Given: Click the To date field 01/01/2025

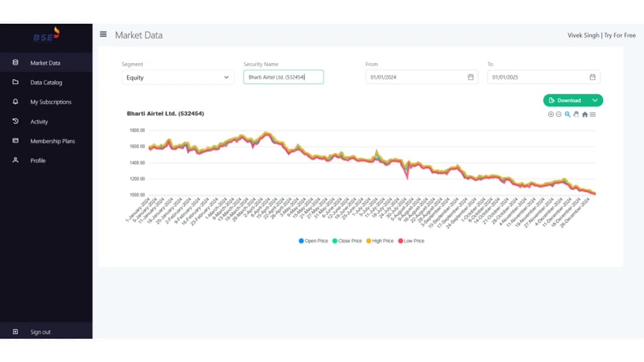Looking at the screenshot, I should (544, 77).
